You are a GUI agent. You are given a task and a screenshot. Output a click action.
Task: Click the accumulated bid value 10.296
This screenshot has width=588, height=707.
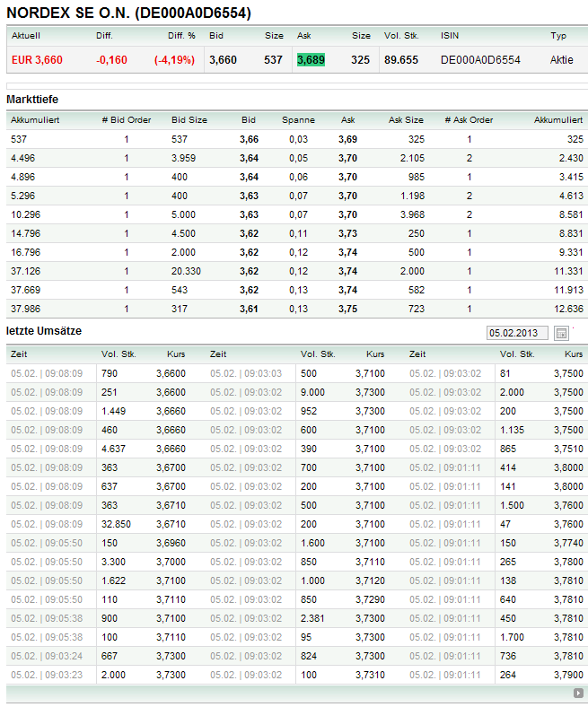tap(26, 214)
